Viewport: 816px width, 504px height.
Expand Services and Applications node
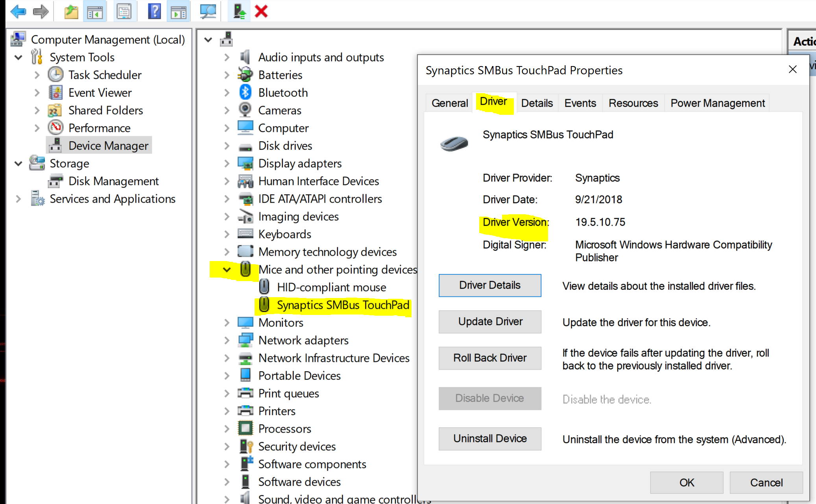(x=18, y=199)
